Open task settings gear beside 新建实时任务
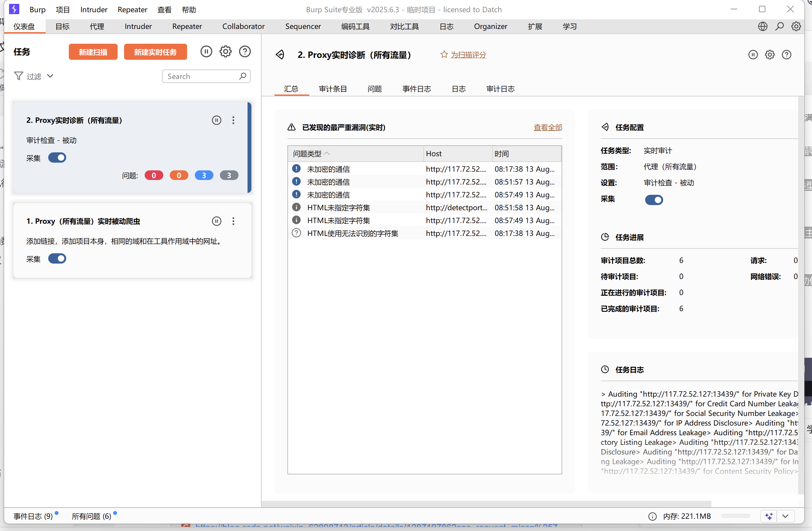Image resolution: width=812 pixels, height=531 pixels. pyautogui.click(x=225, y=52)
